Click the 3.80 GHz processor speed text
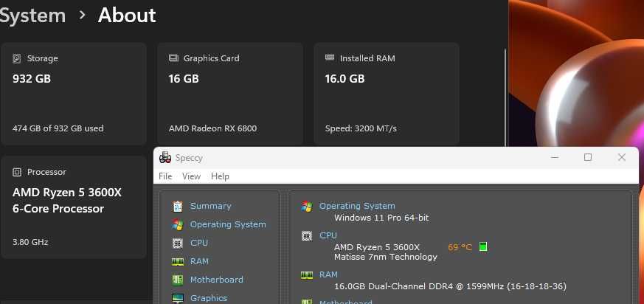The height and width of the screenshot is (304, 644). [x=30, y=242]
